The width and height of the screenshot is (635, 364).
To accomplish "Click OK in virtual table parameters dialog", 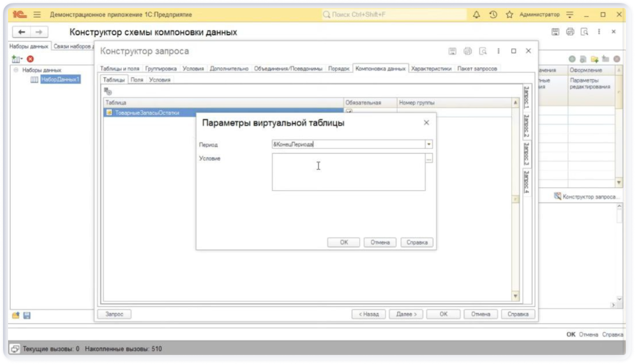I will (x=344, y=242).
